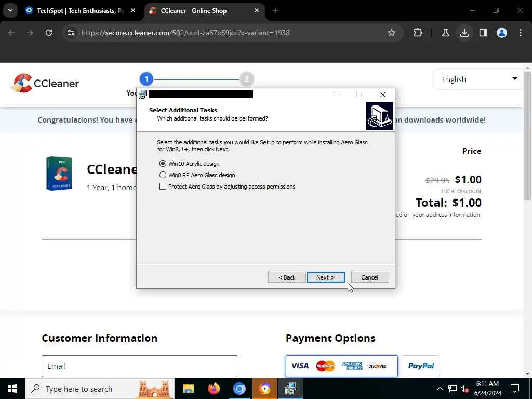Toggle the browser side panel icon
Screen dimensions: 532x399
[483, 33]
